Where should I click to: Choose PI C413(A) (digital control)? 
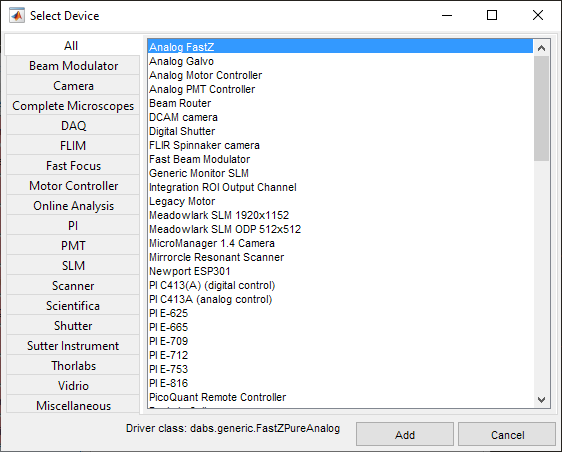340,285
